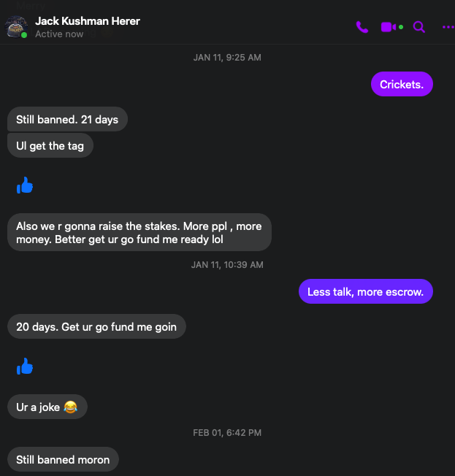Start a video call with camera icon
This screenshot has width=455, height=476.
[390, 27]
